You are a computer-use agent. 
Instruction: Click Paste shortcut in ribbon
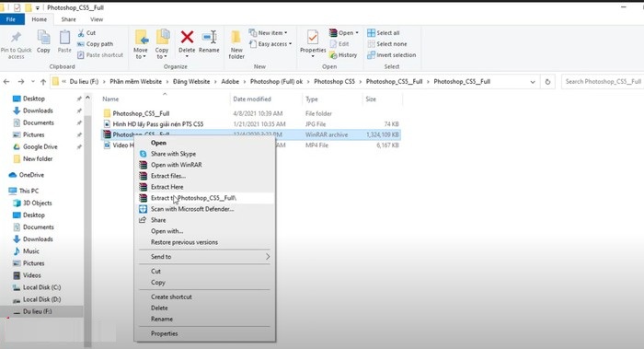pos(100,54)
